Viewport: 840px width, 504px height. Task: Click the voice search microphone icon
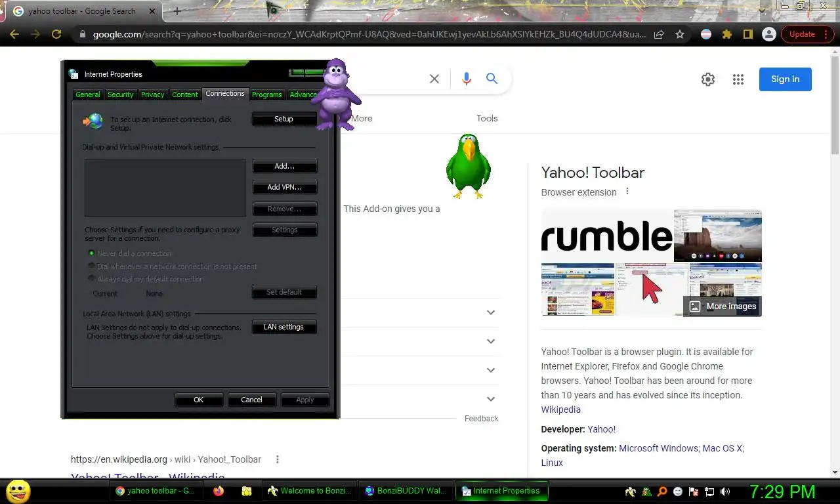(x=467, y=79)
